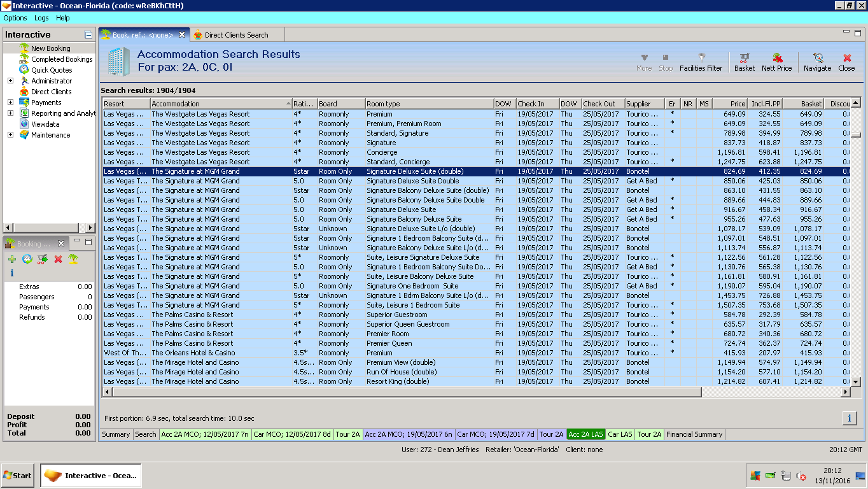868x489 pixels.
Task: Expand the Maintenance tree node
Action: [x=10, y=135]
